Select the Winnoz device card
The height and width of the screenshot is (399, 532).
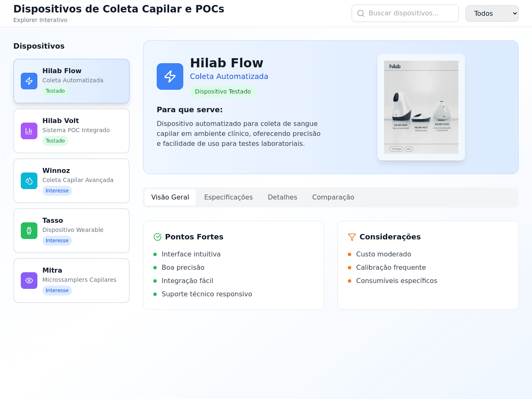(71, 181)
